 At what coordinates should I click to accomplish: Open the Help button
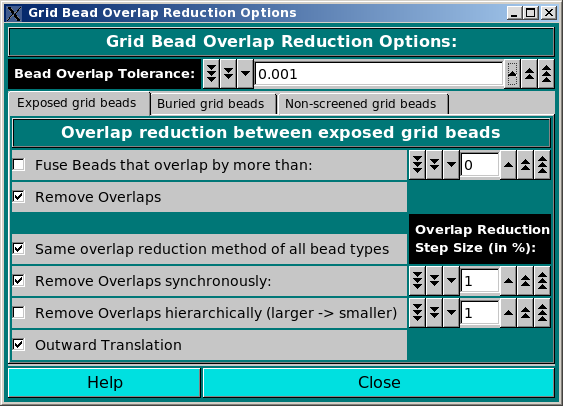pyautogui.click(x=104, y=382)
